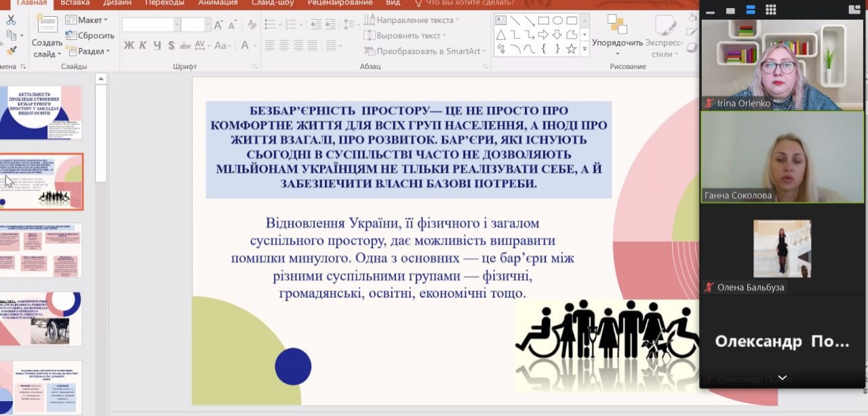Screen dimensions: 868x416
Task: Open the Вставка ribbon tab
Action: (x=75, y=3)
